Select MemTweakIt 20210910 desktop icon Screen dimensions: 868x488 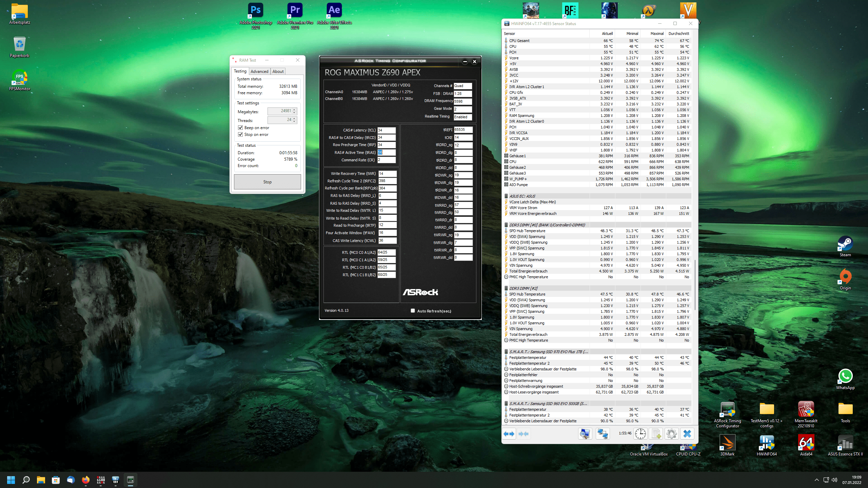click(806, 415)
